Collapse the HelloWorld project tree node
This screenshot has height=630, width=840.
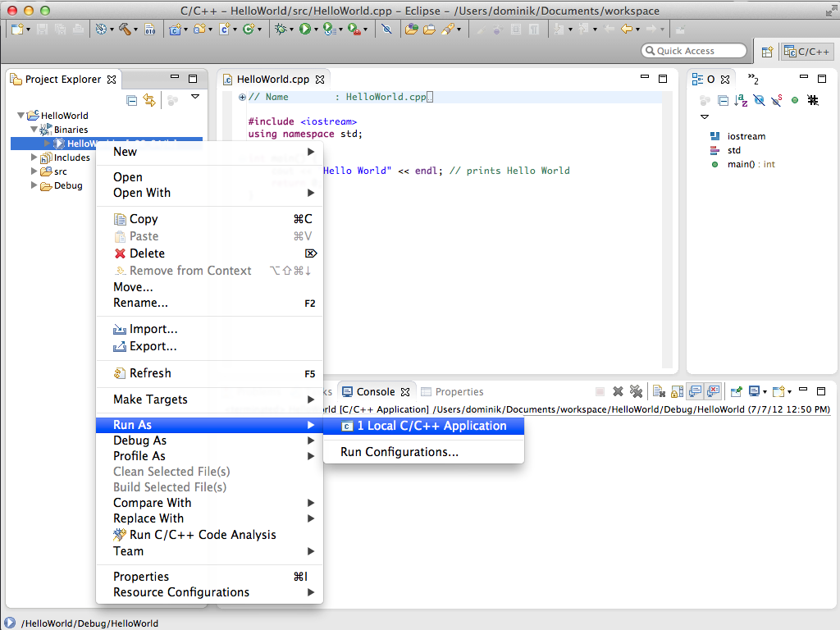click(x=21, y=115)
